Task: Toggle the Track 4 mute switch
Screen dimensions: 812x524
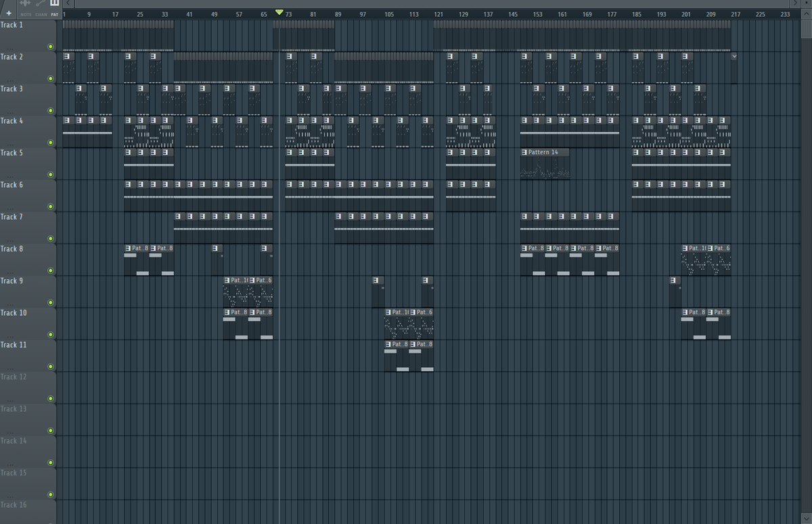Action: click(x=51, y=143)
